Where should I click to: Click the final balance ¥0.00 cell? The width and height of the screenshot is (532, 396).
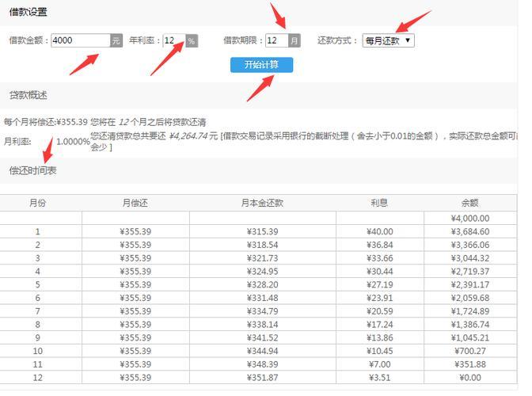(x=470, y=377)
